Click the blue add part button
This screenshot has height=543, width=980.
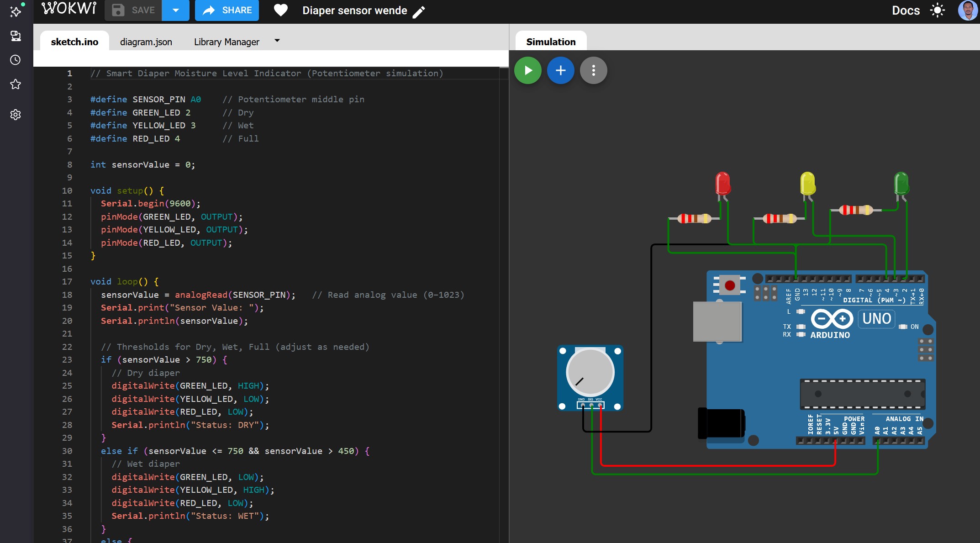click(560, 70)
